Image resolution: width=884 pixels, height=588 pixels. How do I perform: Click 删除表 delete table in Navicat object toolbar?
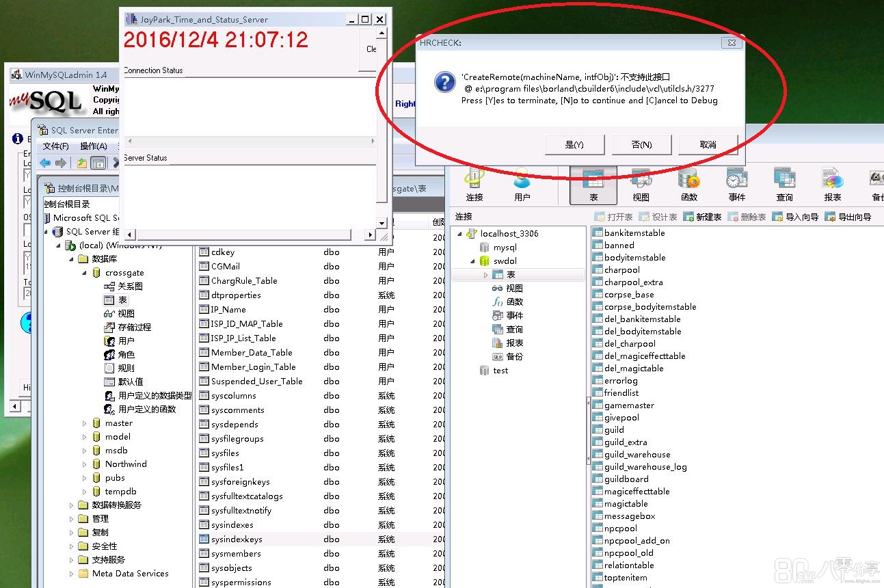click(747, 217)
